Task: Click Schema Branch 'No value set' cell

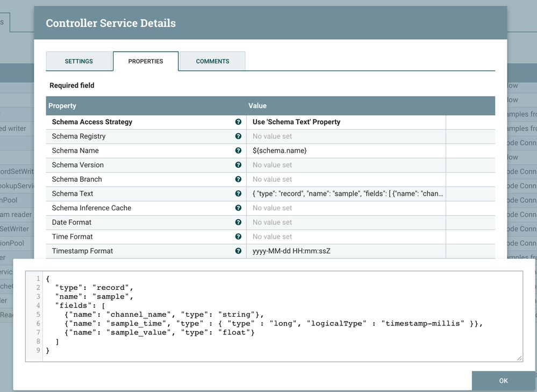Action: pyautogui.click(x=346, y=179)
